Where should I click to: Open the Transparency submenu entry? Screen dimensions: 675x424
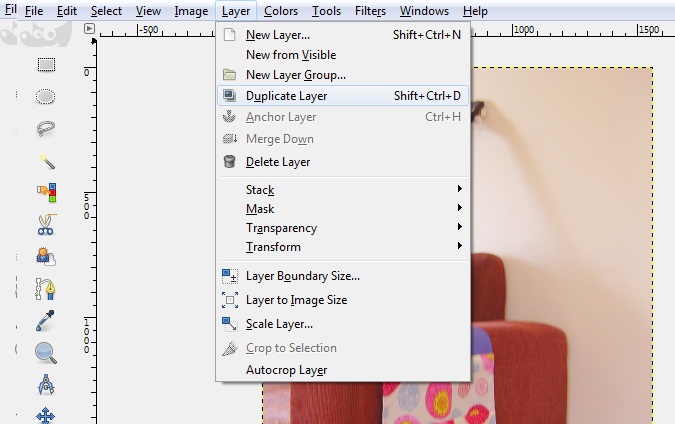(343, 227)
